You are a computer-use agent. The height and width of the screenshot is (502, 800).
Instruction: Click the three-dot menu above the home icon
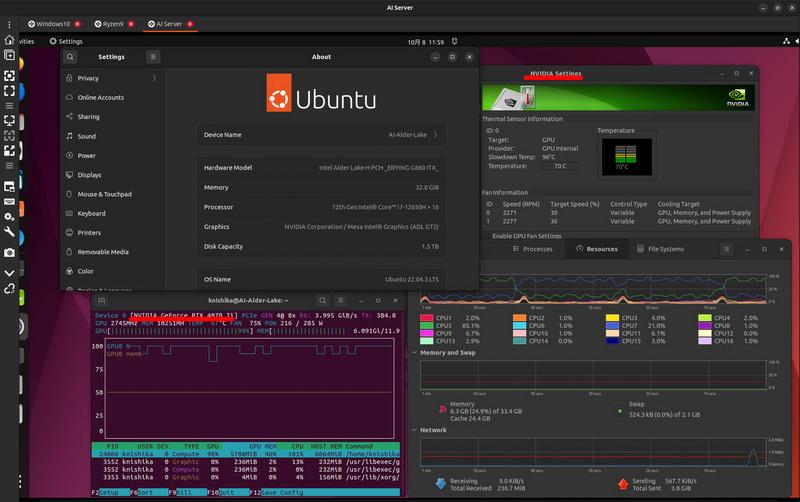tap(9, 24)
